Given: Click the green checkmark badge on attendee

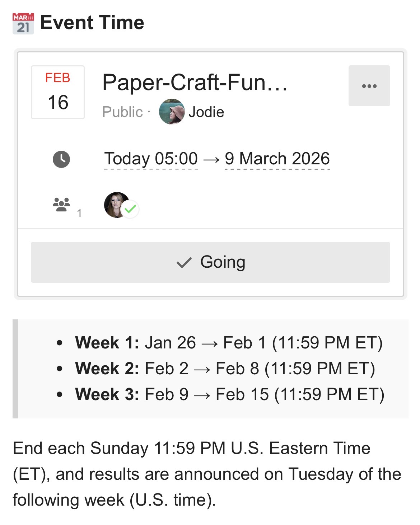Looking at the screenshot, I should [x=130, y=209].
